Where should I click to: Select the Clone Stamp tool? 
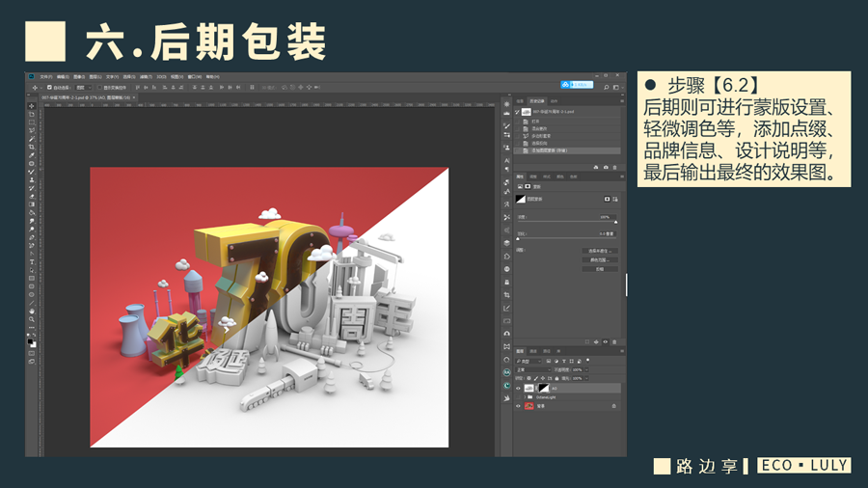click(32, 179)
